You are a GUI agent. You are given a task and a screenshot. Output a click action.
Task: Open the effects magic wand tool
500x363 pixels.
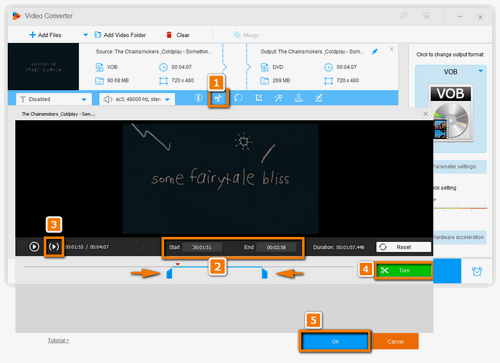(x=278, y=98)
